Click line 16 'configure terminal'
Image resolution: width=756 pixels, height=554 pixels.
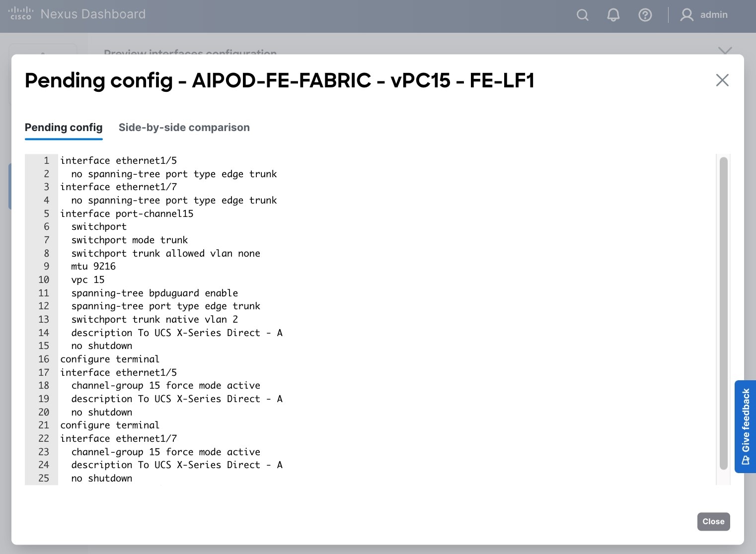110,359
